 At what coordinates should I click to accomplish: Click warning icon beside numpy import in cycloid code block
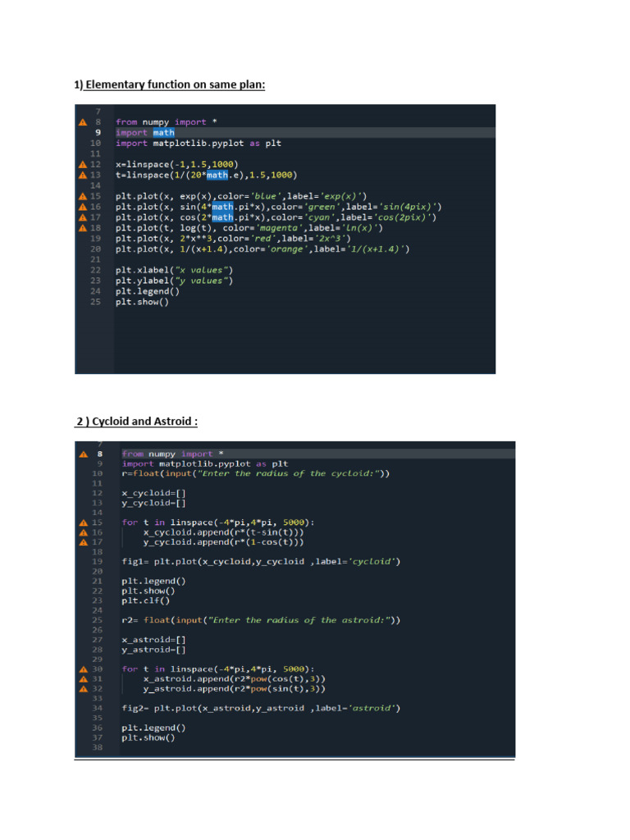pos(84,454)
